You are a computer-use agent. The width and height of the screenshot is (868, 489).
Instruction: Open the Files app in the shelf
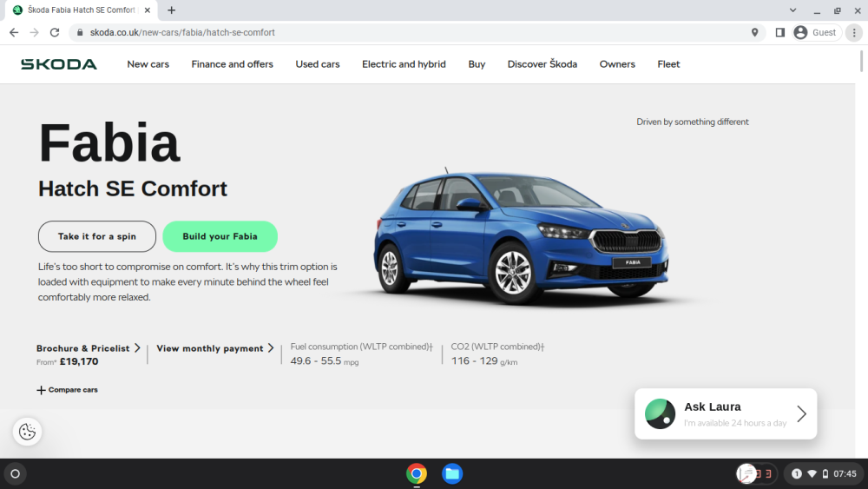coord(452,474)
